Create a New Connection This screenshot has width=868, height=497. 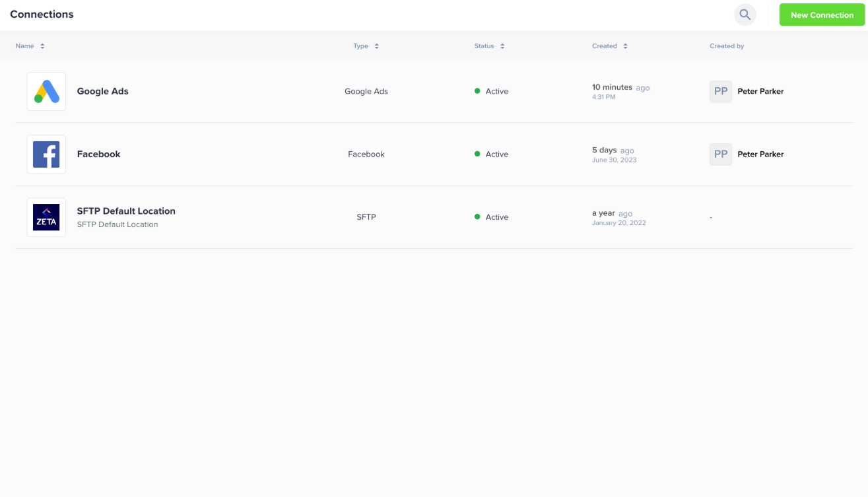(822, 15)
